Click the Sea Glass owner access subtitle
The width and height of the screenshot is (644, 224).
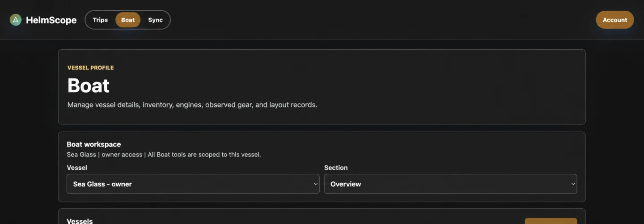pyautogui.click(x=164, y=155)
